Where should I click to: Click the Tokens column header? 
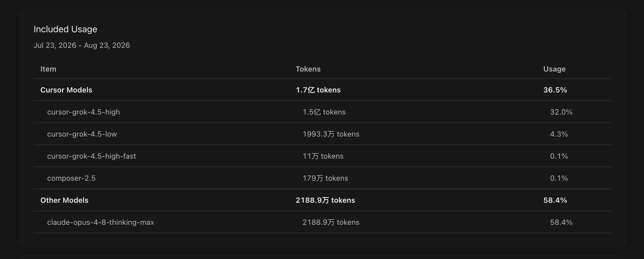coord(308,69)
